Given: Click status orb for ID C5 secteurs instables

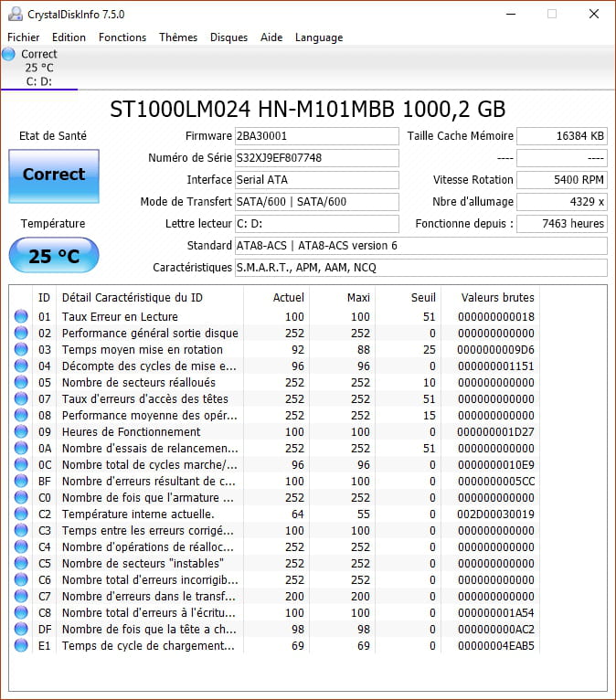Looking at the screenshot, I should click(x=21, y=563).
